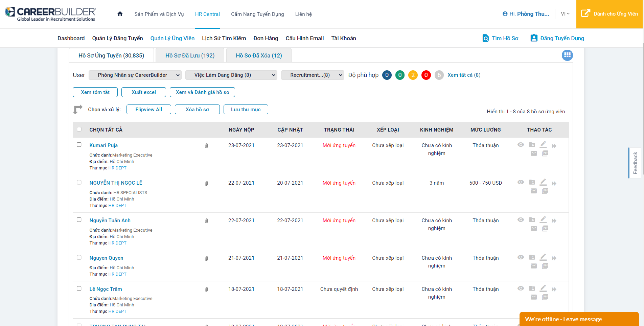Open attachment clip for Kumari Puja
644x326 pixels.
click(x=206, y=146)
